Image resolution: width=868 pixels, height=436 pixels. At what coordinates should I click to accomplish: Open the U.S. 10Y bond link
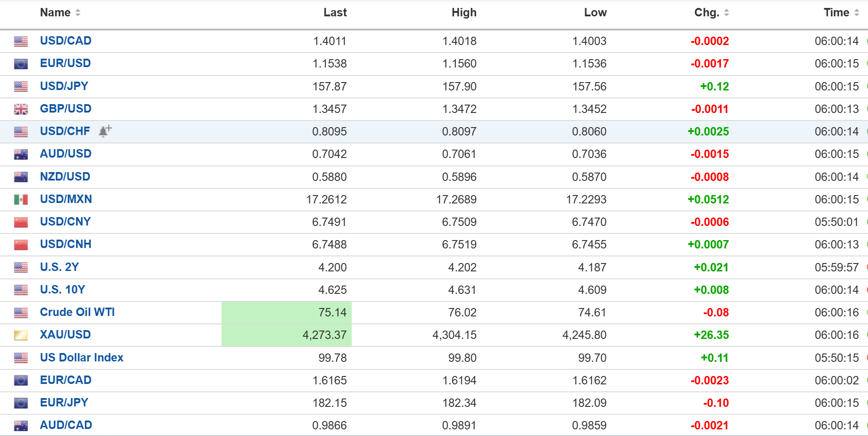click(x=63, y=289)
